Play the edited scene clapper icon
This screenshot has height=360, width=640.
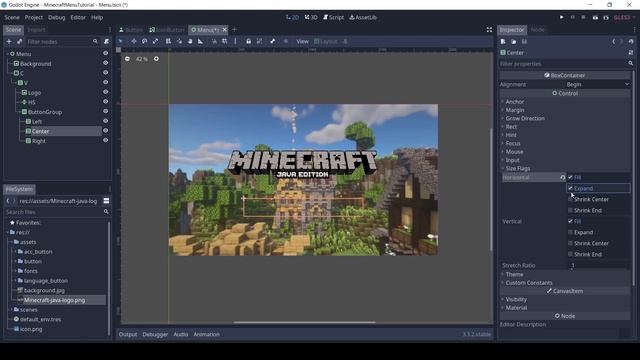click(x=595, y=17)
